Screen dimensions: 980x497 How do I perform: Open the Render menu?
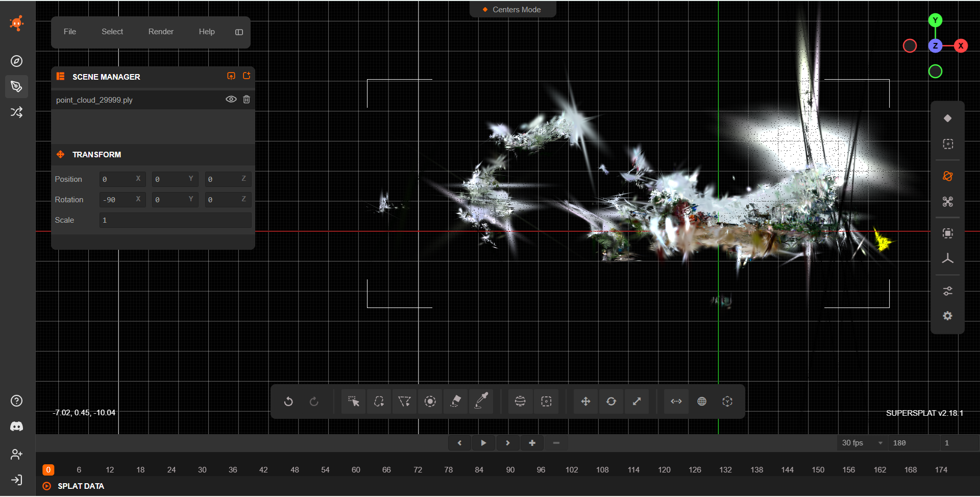click(161, 32)
